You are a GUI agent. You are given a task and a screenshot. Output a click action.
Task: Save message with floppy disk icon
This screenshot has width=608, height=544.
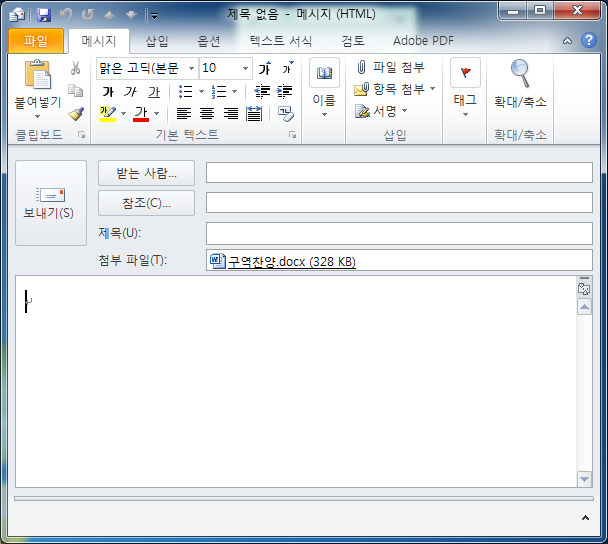pos(44,15)
